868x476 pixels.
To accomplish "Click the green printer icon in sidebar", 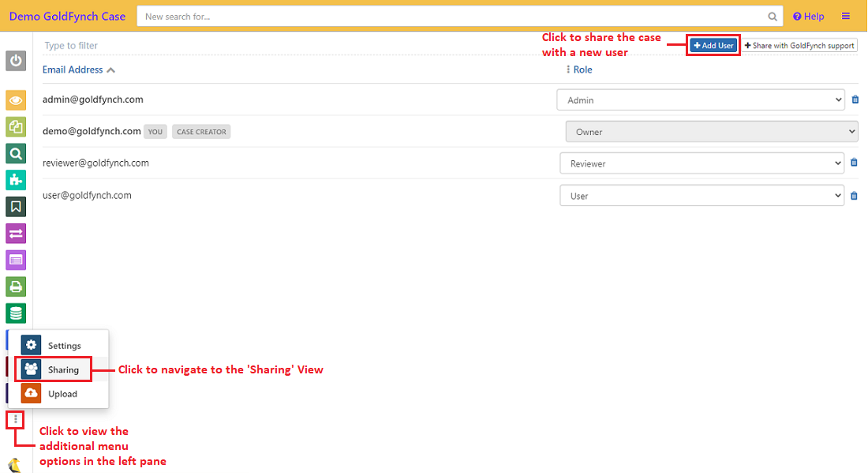I will point(16,286).
